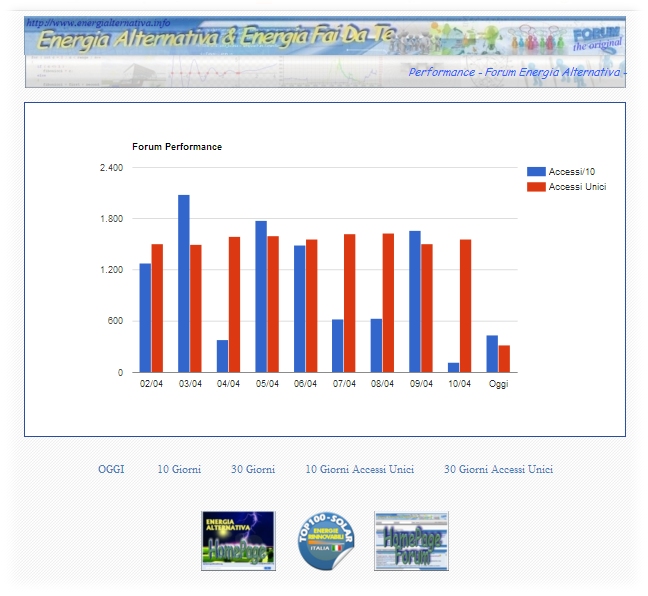The height and width of the screenshot is (596, 648).
Task: Click the red bar for 03/04
Action: click(x=196, y=308)
